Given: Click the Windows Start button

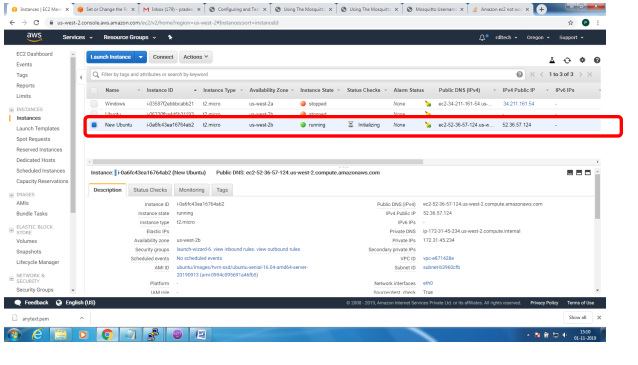Looking at the screenshot, I should pos(14,334).
